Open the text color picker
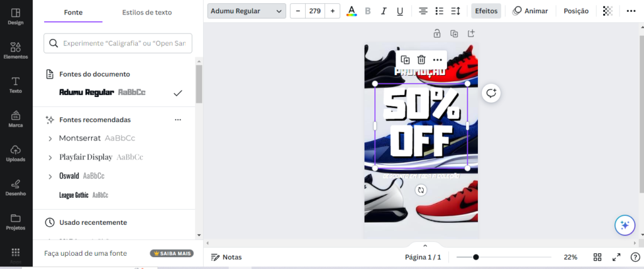644x269 pixels. [x=352, y=11]
